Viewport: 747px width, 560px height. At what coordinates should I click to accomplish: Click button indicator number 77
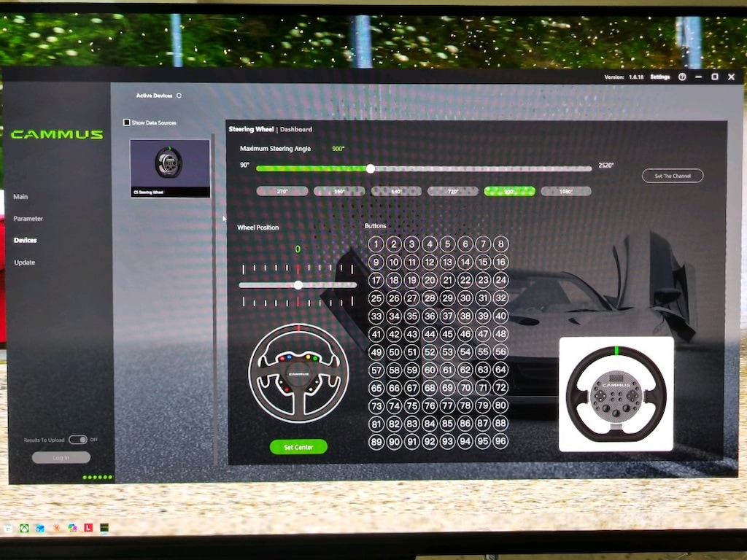point(447,405)
